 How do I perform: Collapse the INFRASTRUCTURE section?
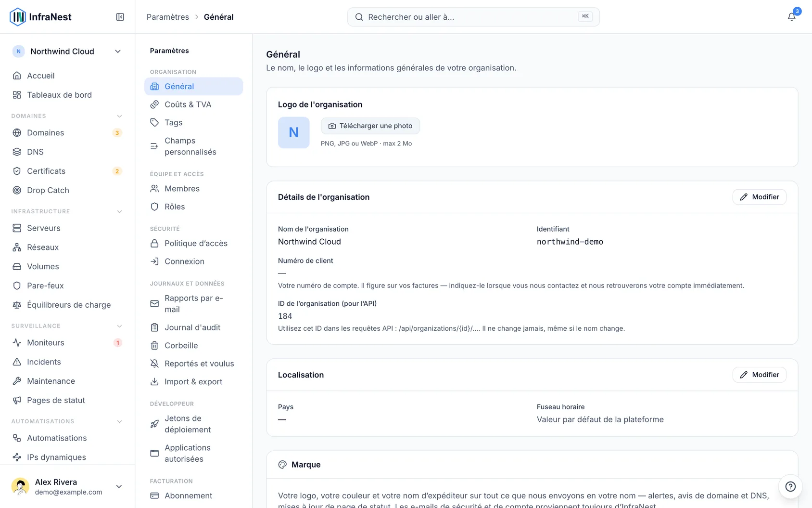pyautogui.click(x=120, y=211)
